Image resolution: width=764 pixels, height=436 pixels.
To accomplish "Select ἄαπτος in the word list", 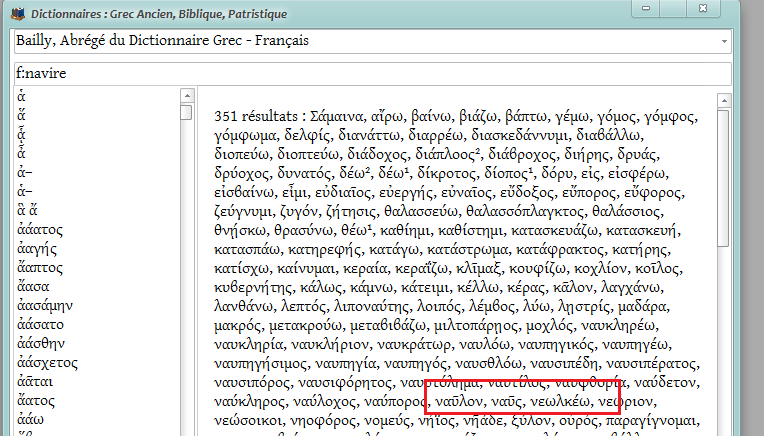I will (40, 268).
